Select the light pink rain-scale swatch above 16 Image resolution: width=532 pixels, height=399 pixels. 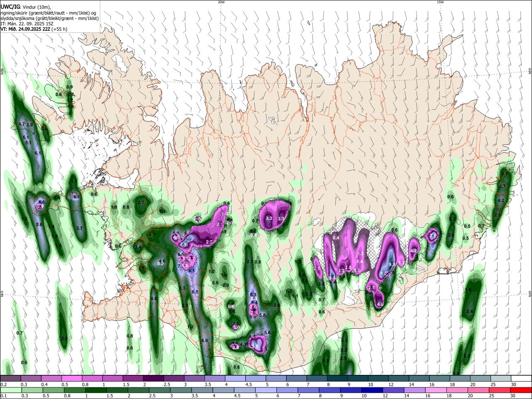pos(435,390)
